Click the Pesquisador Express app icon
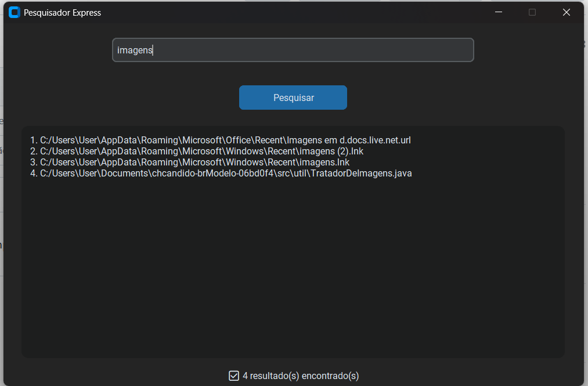588x386 pixels. (15, 12)
